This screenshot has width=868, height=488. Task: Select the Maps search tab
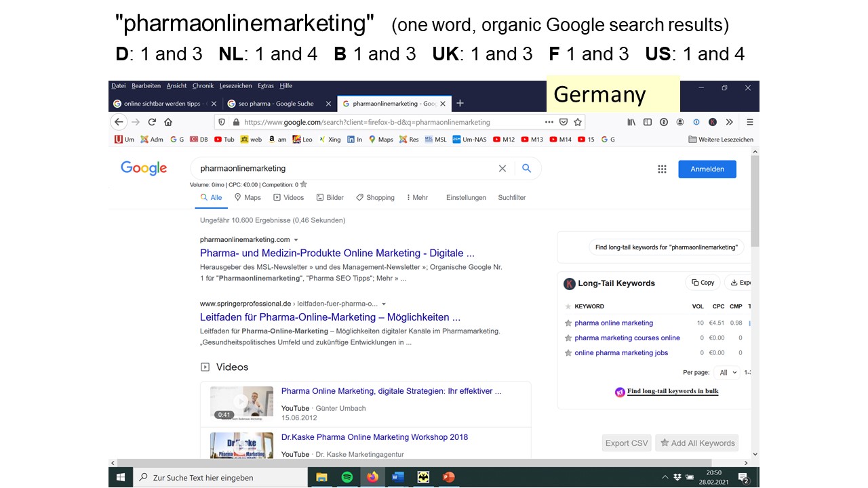pyautogui.click(x=248, y=198)
